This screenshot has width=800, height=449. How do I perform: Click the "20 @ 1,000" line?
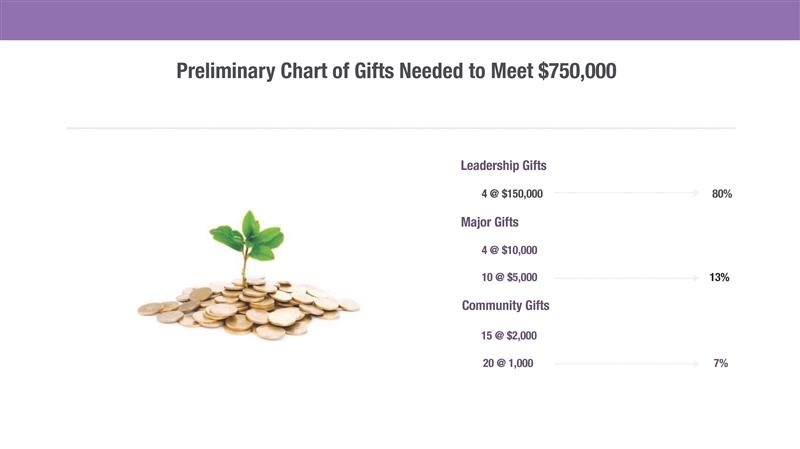pos(507,364)
